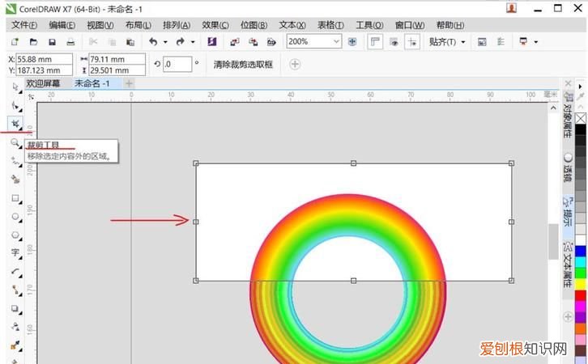Click the rotation angle input field
This screenshot has height=364, width=588.
pyautogui.click(x=177, y=64)
